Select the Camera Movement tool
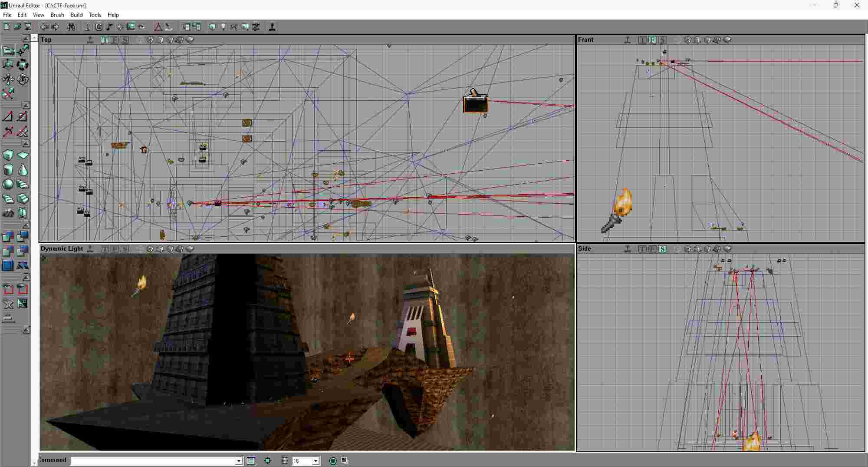This screenshot has width=868, height=467. [x=9, y=50]
